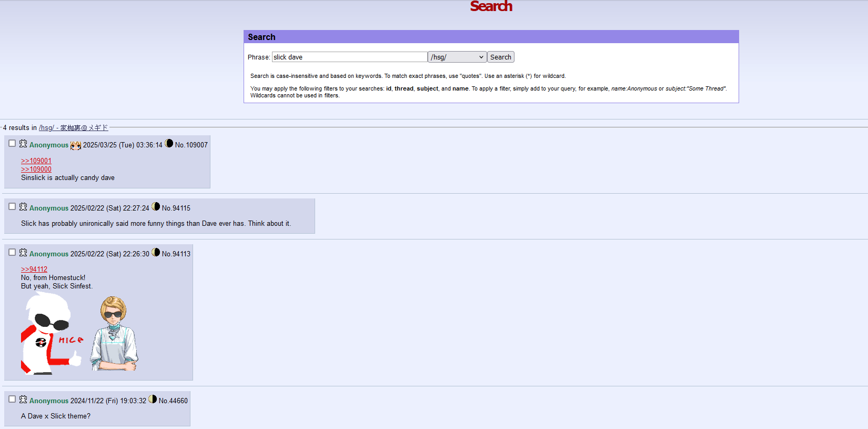
Task: Click the timestamp 2025/03/25 (Tue) 03:36:14
Action: point(123,145)
